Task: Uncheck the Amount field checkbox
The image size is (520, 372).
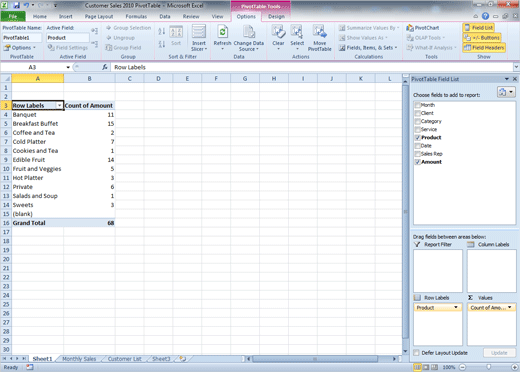Action: [417, 162]
